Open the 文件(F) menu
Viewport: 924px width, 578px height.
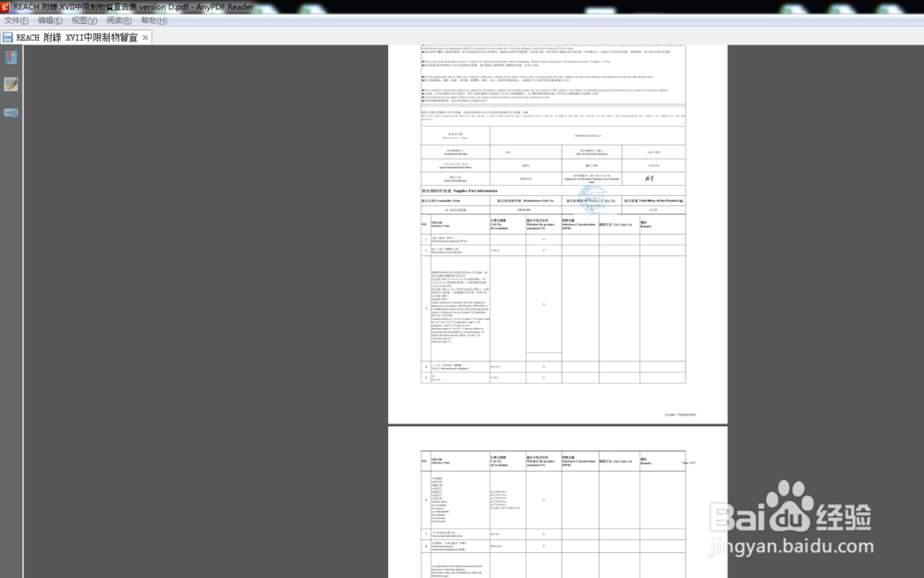[x=17, y=20]
